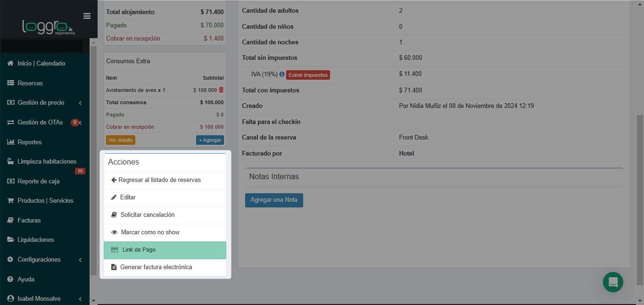Click the Eximir Impuestos button
644x305 pixels.
[308, 75]
